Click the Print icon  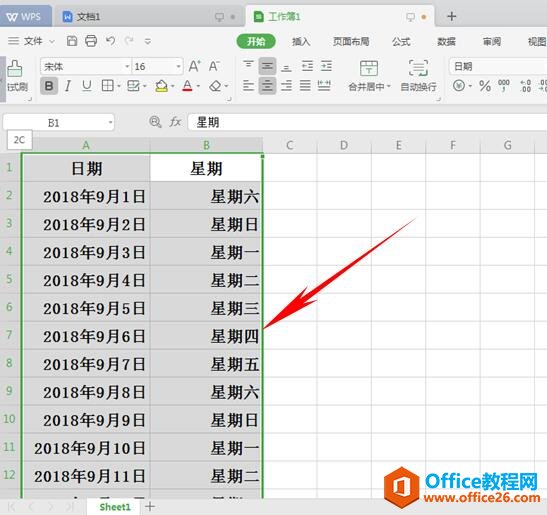point(91,41)
